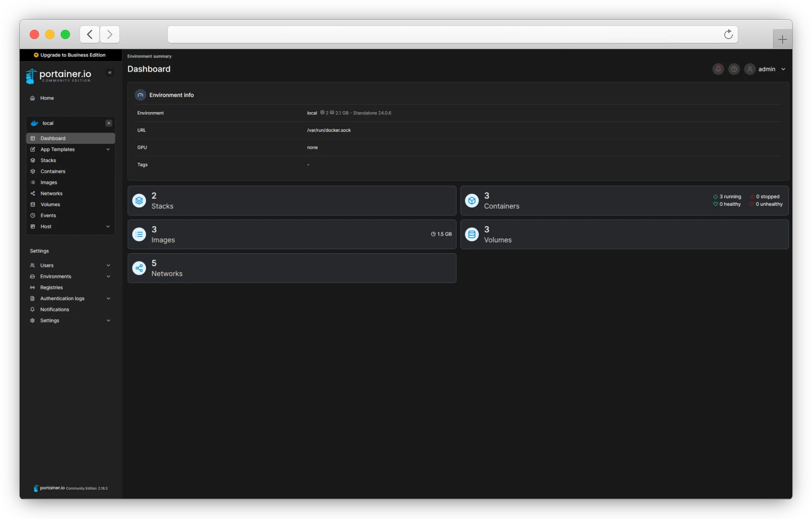Screen dimensions: 812x519
Task: Expand the App Templates submenu chevron
Action: (x=108, y=149)
